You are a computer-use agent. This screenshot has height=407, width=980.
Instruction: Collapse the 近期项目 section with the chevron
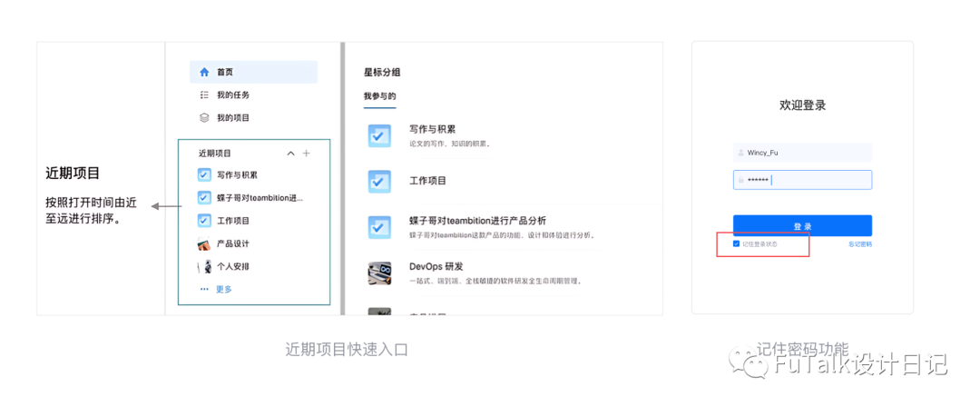pos(290,153)
